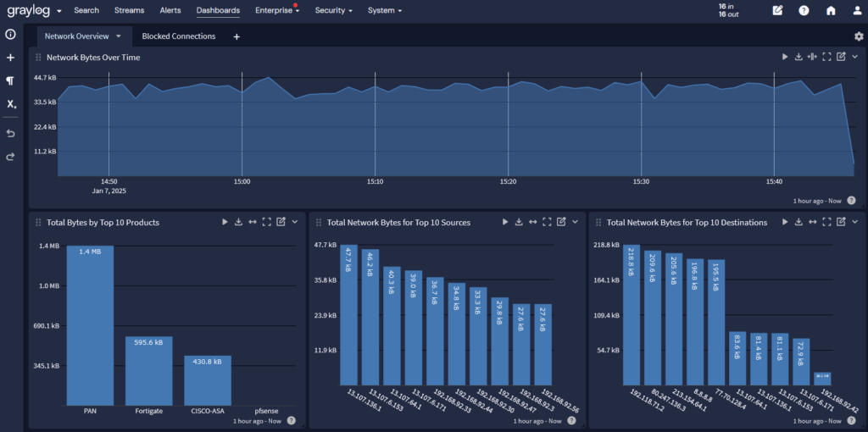Open the System dropdown menu

[385, 11]
